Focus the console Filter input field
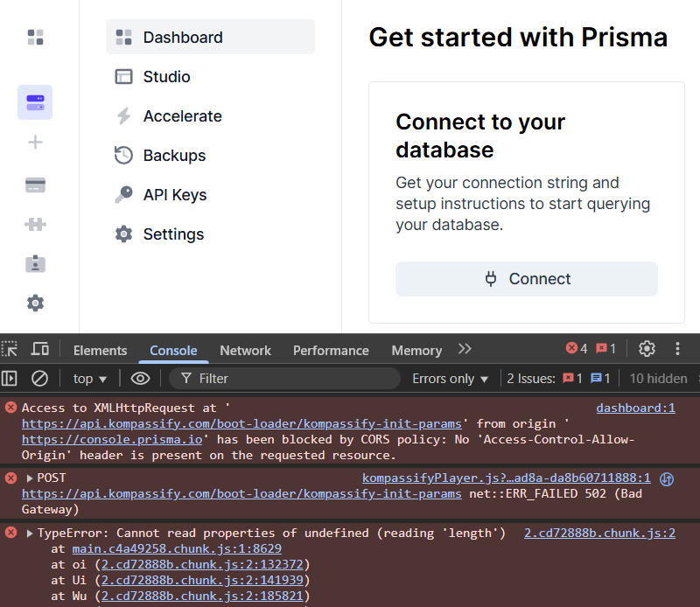The height and width of the screenshot is (607, 700). click(284, 379)
